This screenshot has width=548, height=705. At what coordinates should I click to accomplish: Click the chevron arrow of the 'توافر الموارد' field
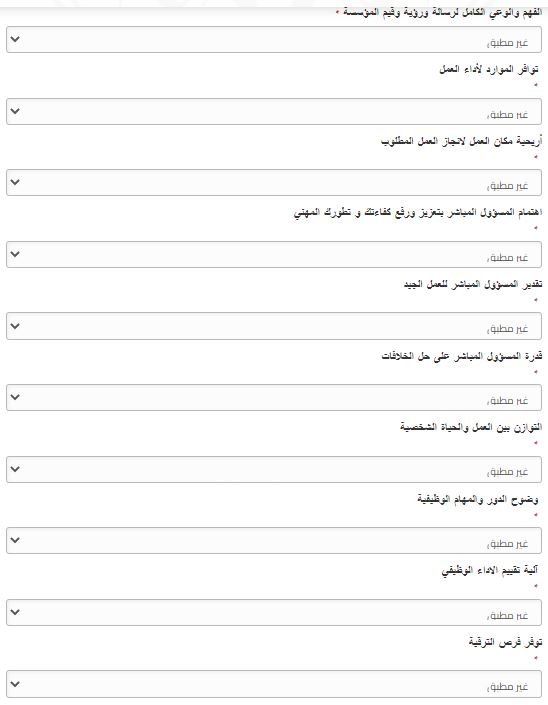[15, 111]
